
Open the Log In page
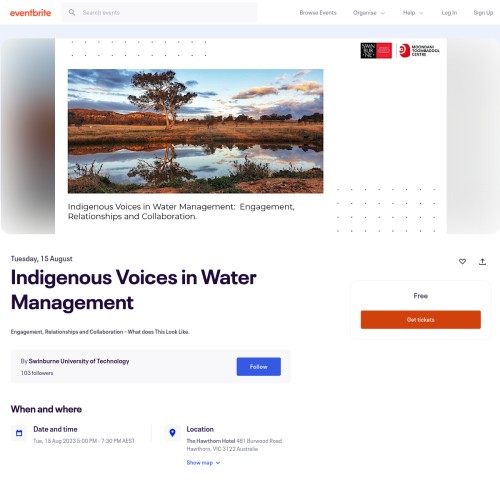tap(449, 13)
